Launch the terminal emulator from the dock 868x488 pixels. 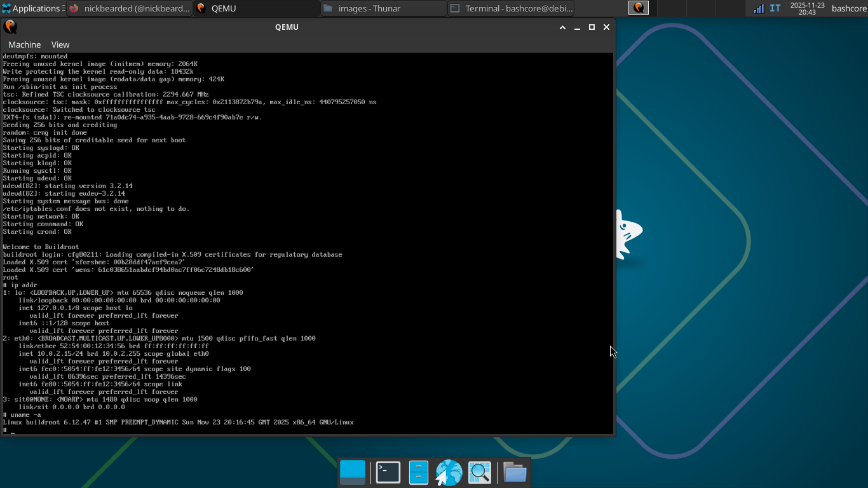click(388, 472)
